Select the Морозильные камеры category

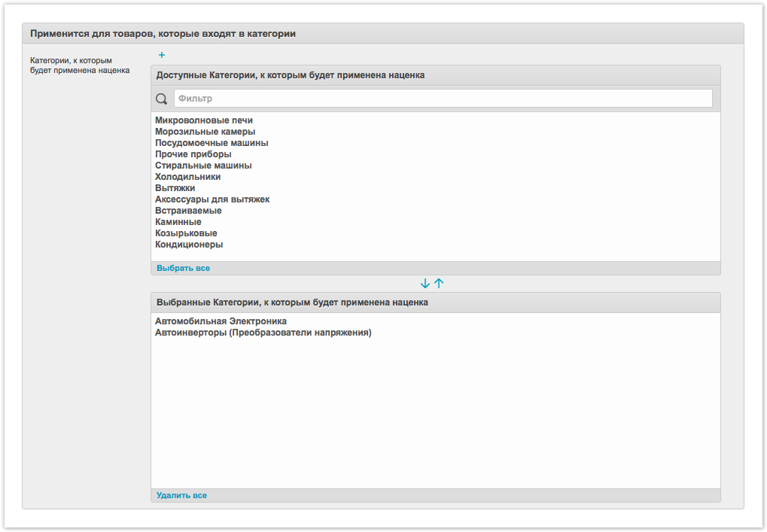click(205, 132)
